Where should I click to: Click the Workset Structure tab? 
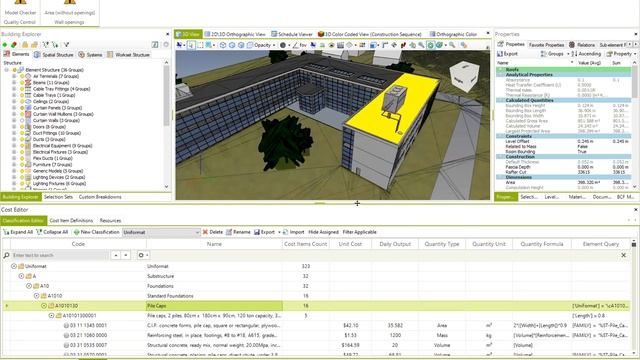click(x=128, y=55)
